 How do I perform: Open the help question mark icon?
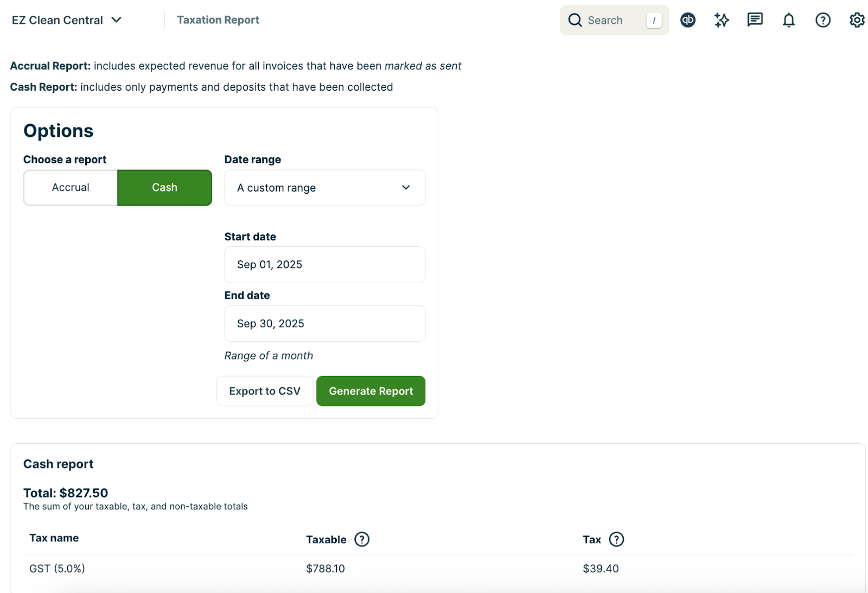(822, 20)
